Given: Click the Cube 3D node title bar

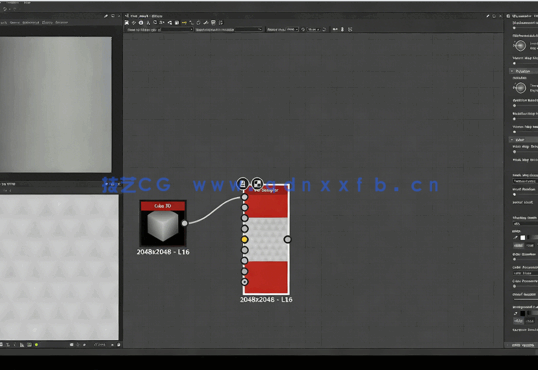Looking at the screenshot, I should click(x=163, y=206).
